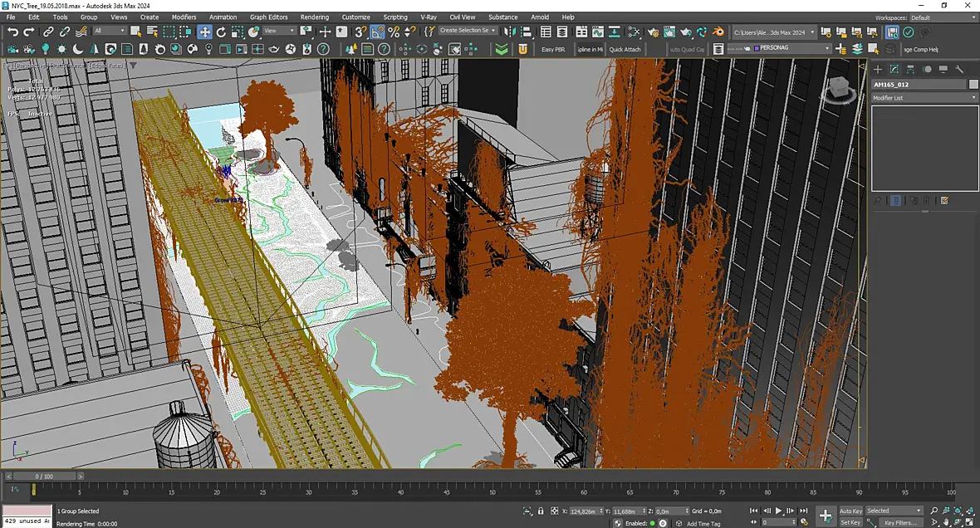980x528 pixels.
Task: Click the Key Filters button
Action: [x=900, y=522]
